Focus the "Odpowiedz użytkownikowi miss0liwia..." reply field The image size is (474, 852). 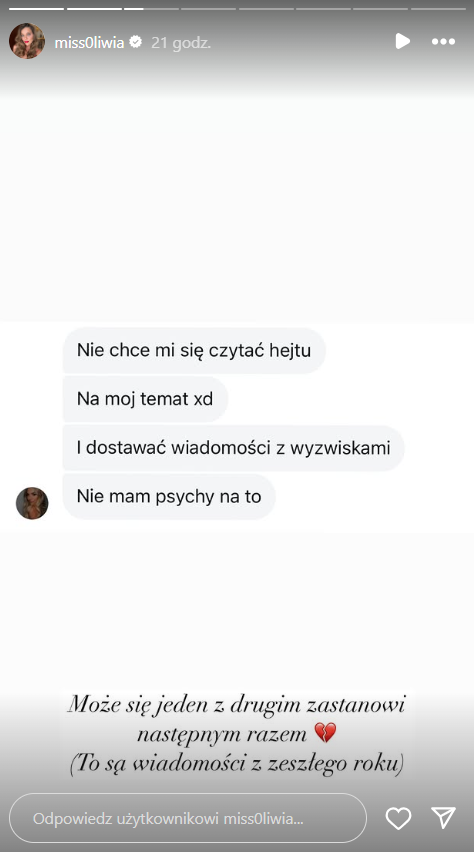pyautogui.click(x=188, y=818)
